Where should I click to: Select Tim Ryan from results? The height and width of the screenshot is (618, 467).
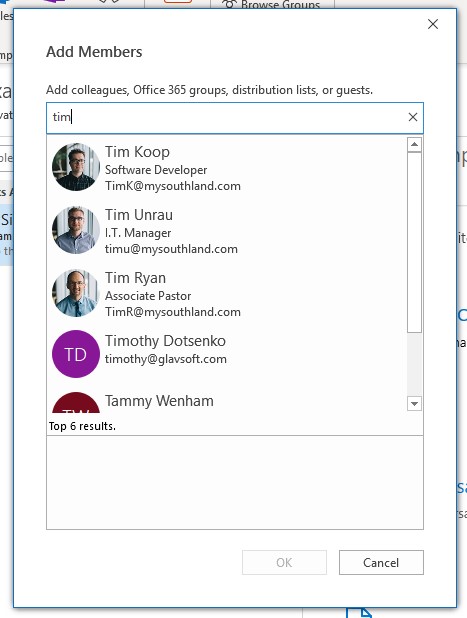point(227,293)
